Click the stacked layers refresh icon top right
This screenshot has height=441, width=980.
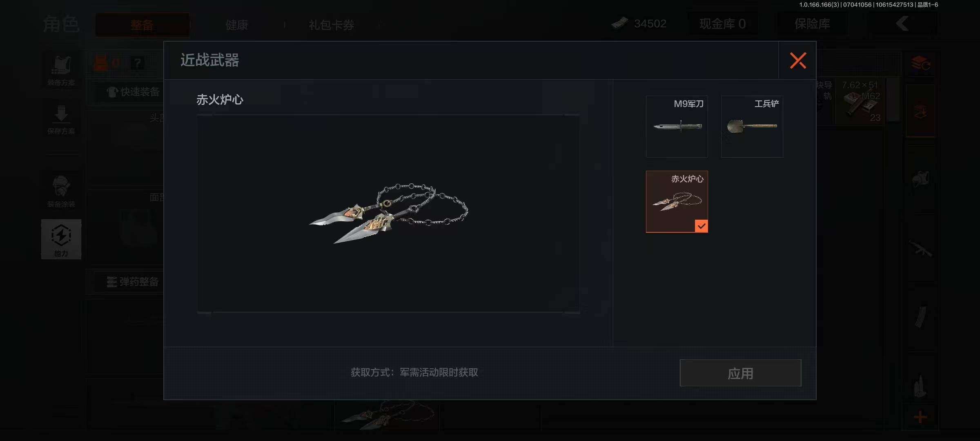pos(920,63)
